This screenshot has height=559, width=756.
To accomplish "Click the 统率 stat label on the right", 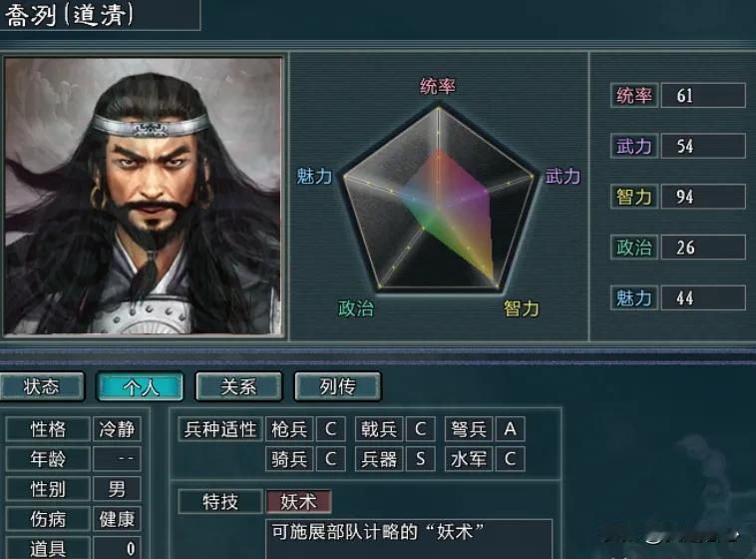I will [x=634, y=95].
